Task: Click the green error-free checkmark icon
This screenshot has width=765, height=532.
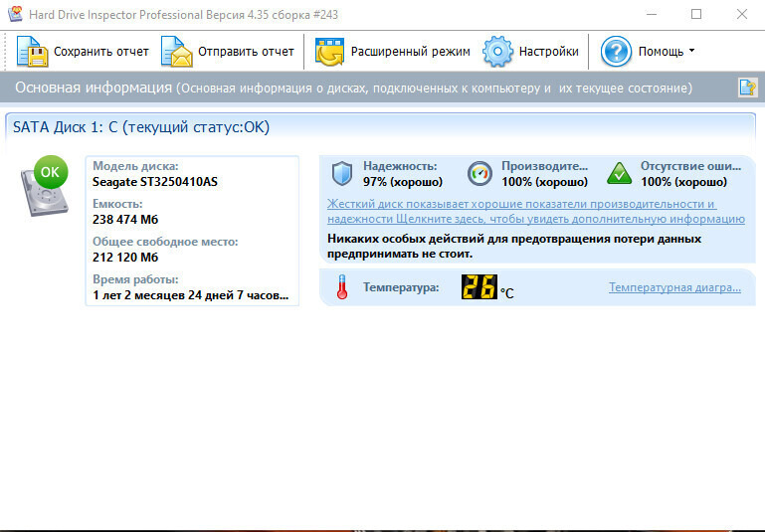Action: [619, 174]
